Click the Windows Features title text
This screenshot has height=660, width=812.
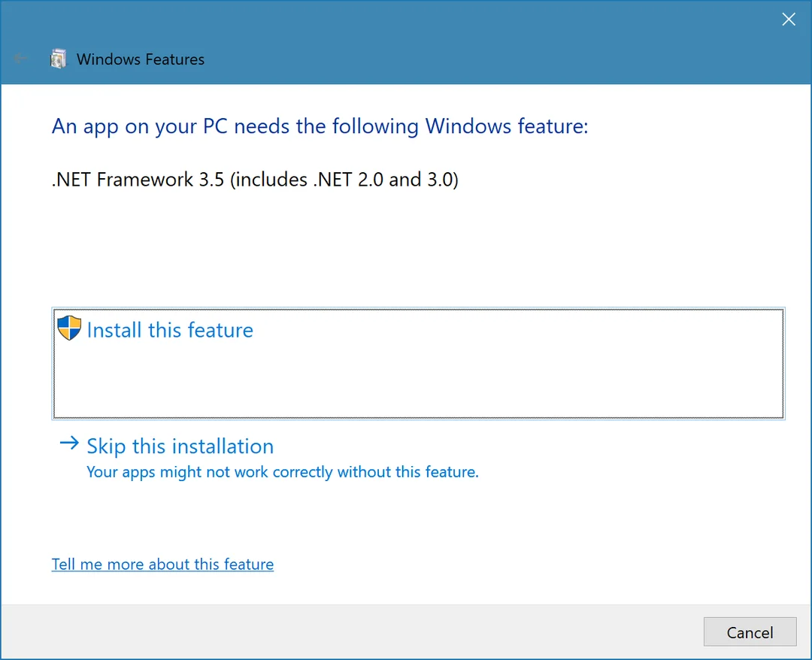(141, 59)
